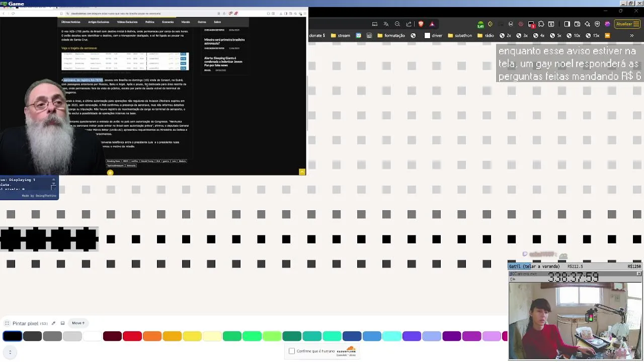Open the stream bookmarks folder
644x362 pixels.
point(341,36)
